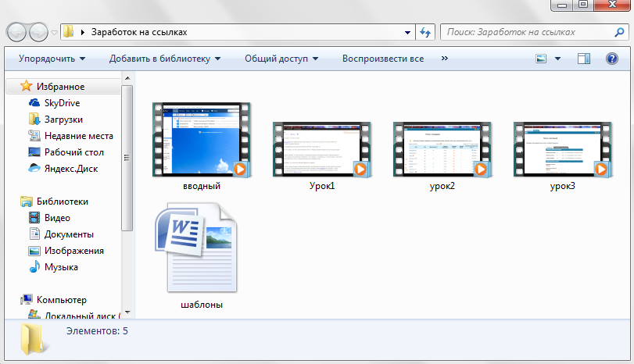
Task: Select Рабочий стол in favorites
Action: (73, 152)
